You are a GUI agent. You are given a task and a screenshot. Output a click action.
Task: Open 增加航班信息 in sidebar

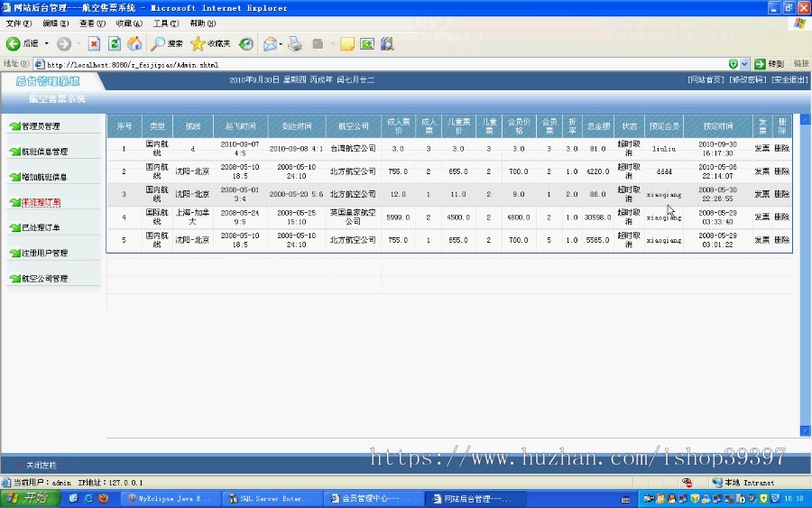pyautogui.click(x=44, y=177)
